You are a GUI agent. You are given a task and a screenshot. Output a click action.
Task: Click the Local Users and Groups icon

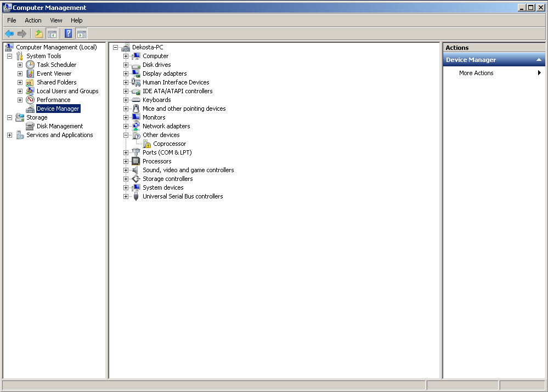(x=30, y=91)
